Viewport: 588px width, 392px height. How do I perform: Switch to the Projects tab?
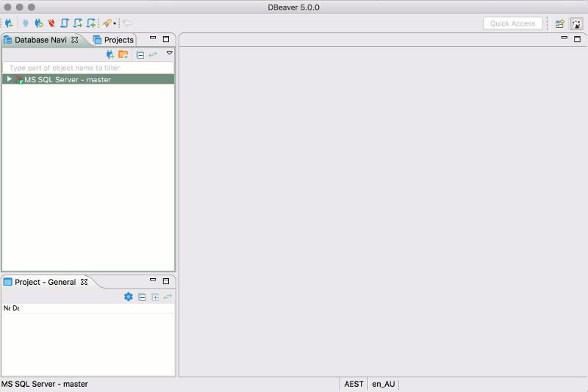click(114, 40)
